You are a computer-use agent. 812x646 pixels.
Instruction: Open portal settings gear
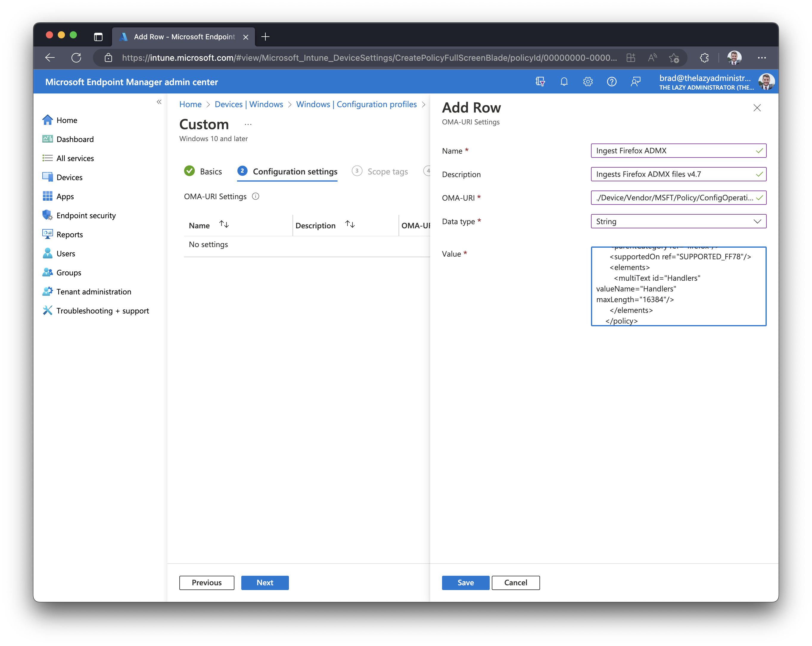[588, 81]
